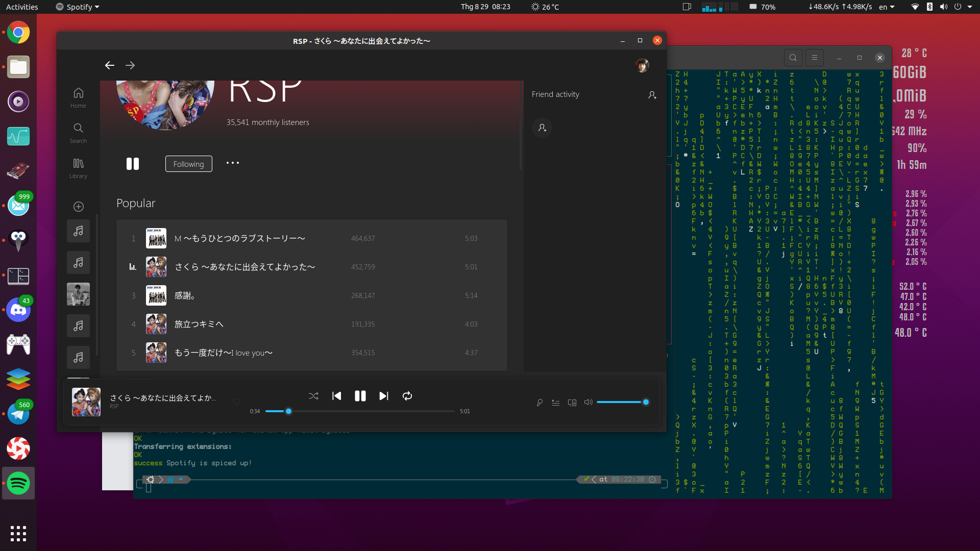Image resolution: width=980 pixels, height=551 pixels.
Task: Open Google Chrome from the dock
Action: (18, 33)
